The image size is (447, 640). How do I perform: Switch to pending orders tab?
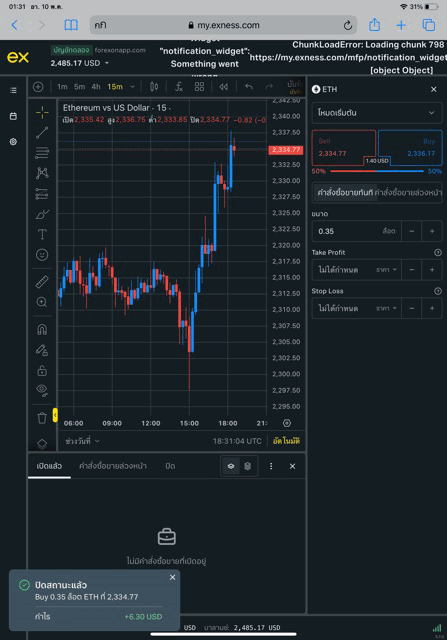point(113,466)
